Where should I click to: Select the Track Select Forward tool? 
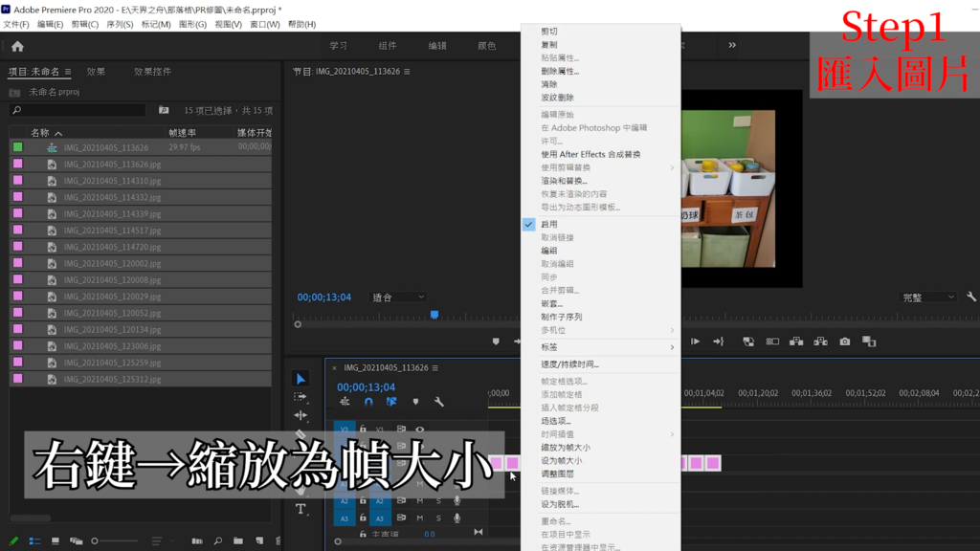point(301,397)
